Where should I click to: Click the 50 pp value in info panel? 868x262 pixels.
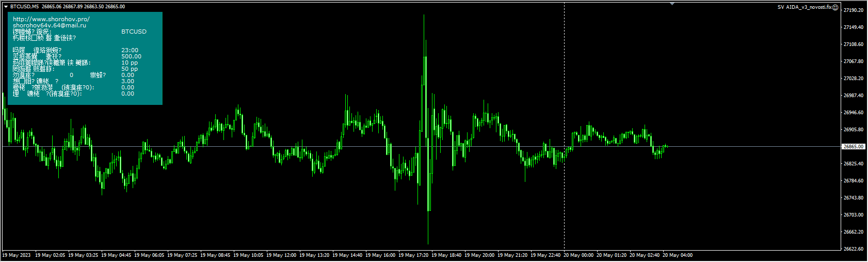(130, 69)
